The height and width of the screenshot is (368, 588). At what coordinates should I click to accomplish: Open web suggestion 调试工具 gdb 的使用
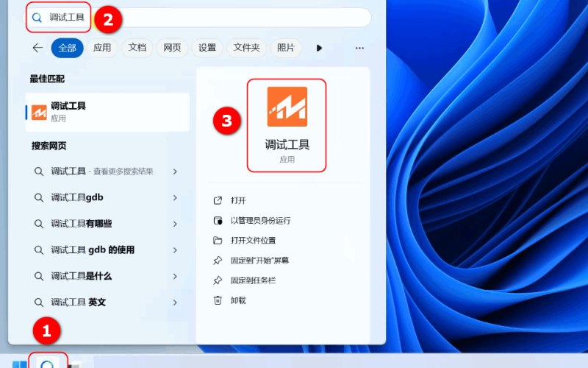[x=93, y=250]
